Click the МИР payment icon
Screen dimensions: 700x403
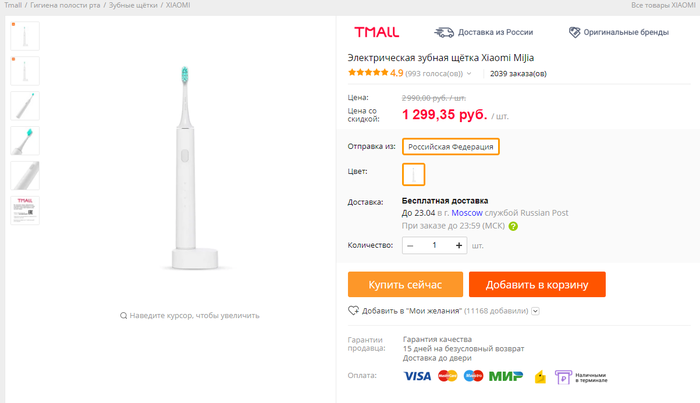(x=505, y=376)
